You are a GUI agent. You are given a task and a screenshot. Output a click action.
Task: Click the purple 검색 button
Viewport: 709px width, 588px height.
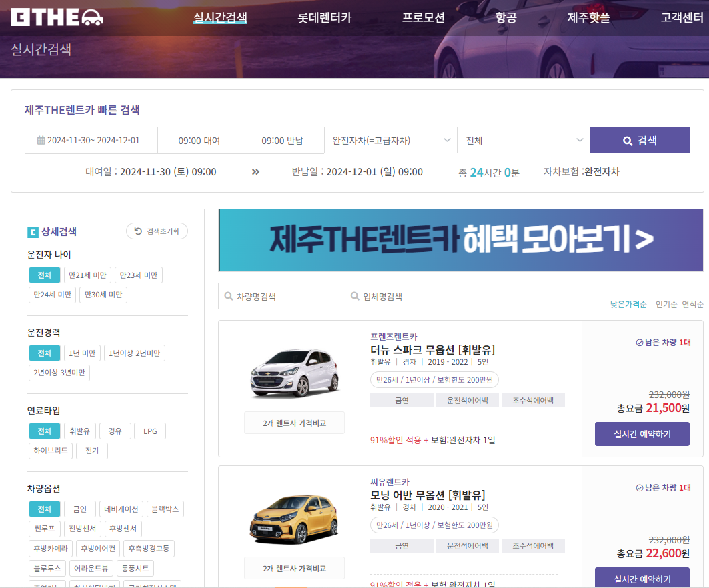pos(640,140)
